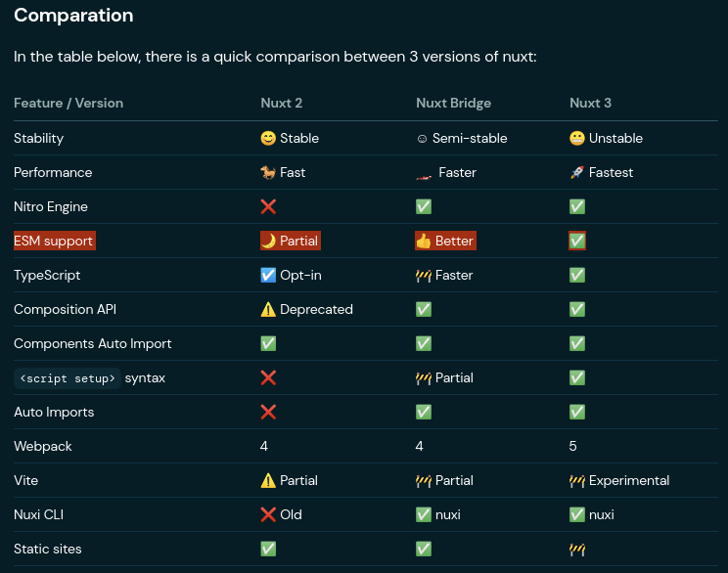Click the rocket emoji beside Fastest
Viewport: 728px width, 573px height.
click(x=577, y=173)
